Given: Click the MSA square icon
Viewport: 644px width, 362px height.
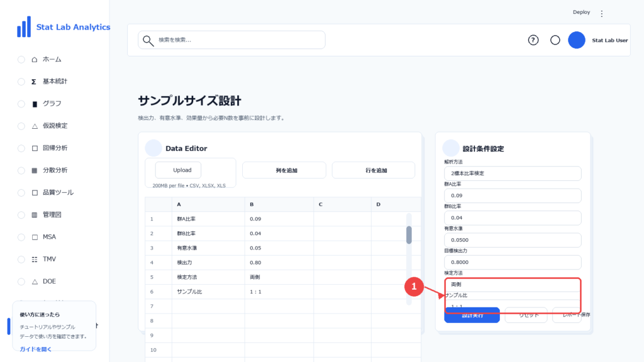Looking at the screenshot, I should click(x=35, y=237).
